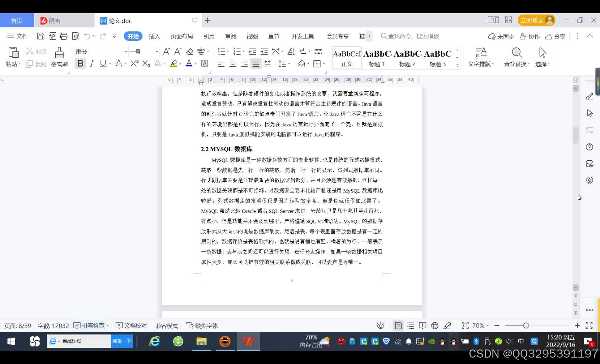Click the Text Layout icon
Viewport: 600px width, 364px height.
point(481,53)
